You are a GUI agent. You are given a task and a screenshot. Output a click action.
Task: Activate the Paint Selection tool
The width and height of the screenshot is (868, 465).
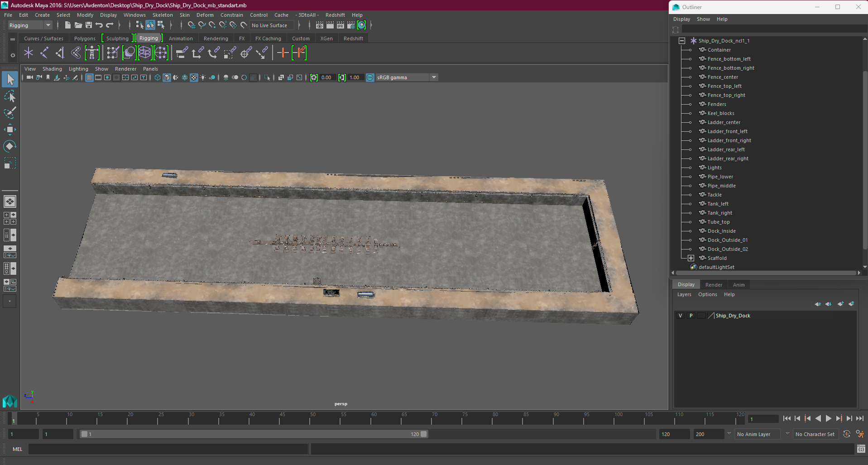point(10,113)
